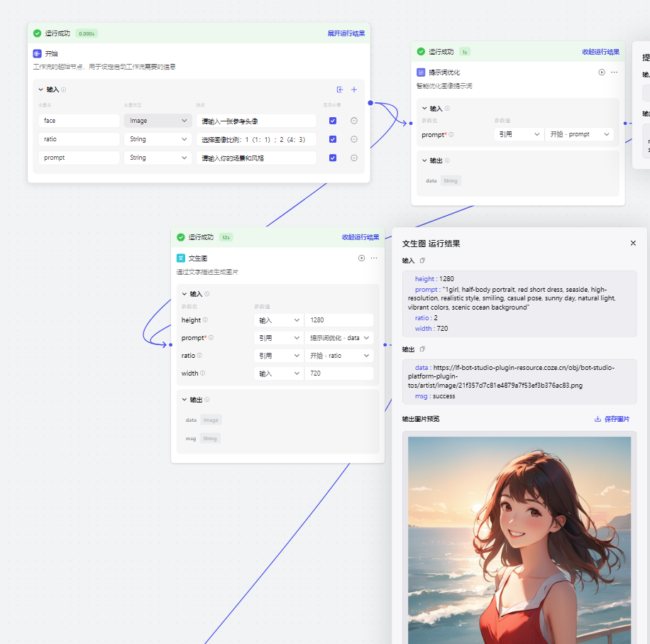Image resolution: width=650 pixels, height=644 pixels.
Task: Click the green success icon on Start node
Action: (x=38, y=33)
